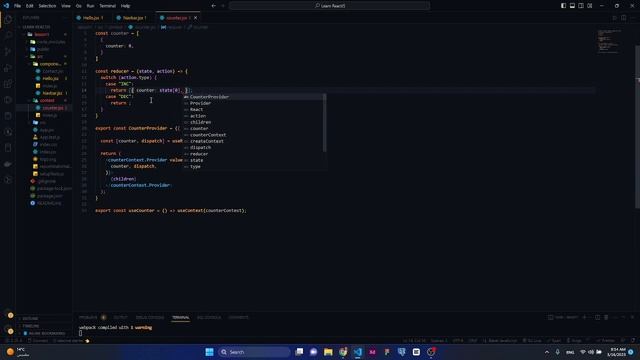This screenshot has width=640, height=360.
Task: Switch to the Output panel tab
Action: (x=120, y=317)
